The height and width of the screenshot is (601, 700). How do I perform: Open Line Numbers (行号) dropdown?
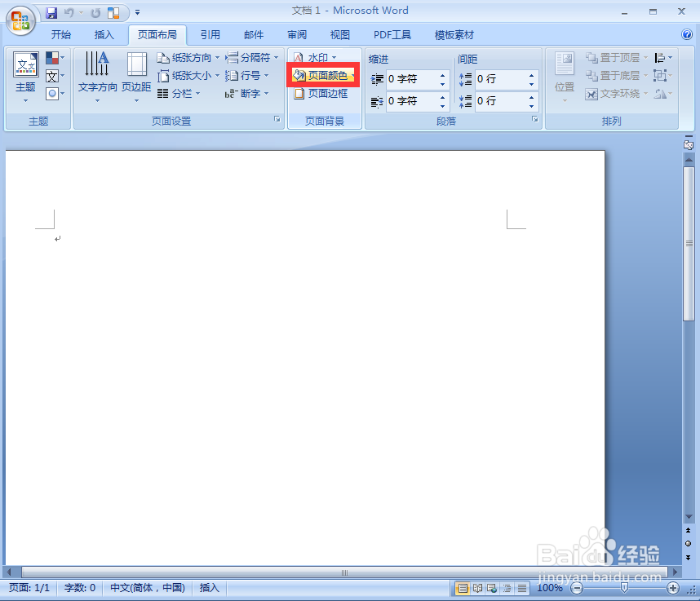pos(247,75)
